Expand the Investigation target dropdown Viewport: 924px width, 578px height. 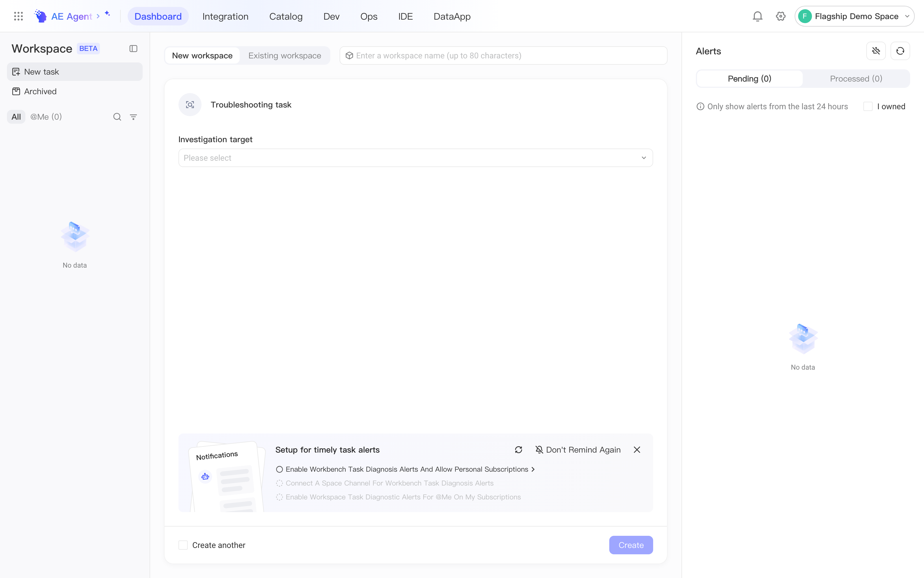click(x=416, y=158)
